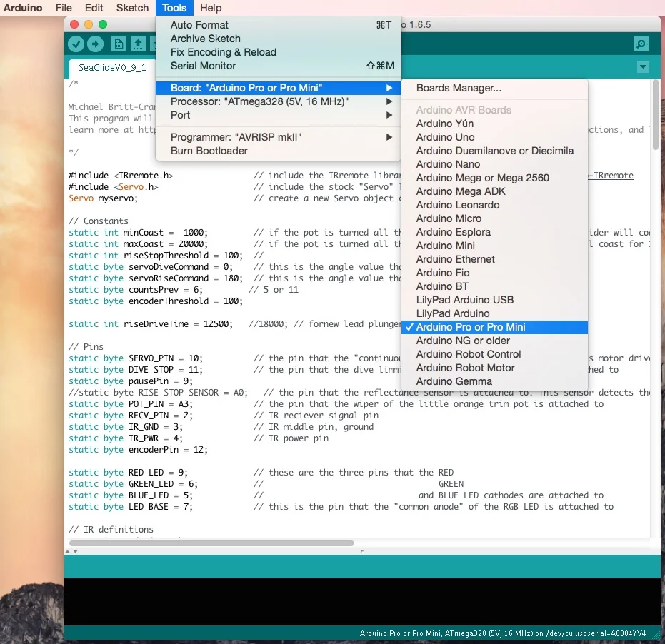This screenshot has height=644, width=665.
Task: Select Arduino Mega ADK board
Action: (x=494, y=191)
